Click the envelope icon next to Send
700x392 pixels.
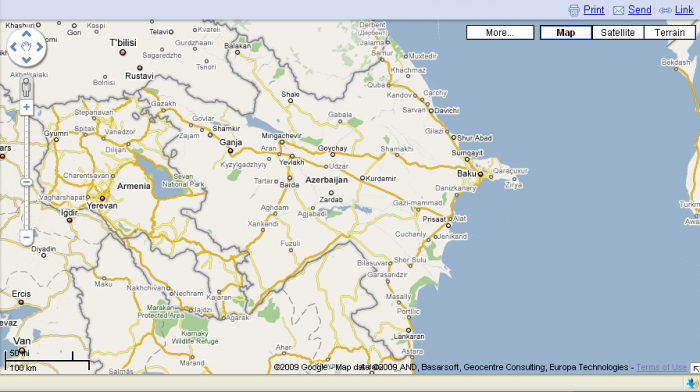618,10
